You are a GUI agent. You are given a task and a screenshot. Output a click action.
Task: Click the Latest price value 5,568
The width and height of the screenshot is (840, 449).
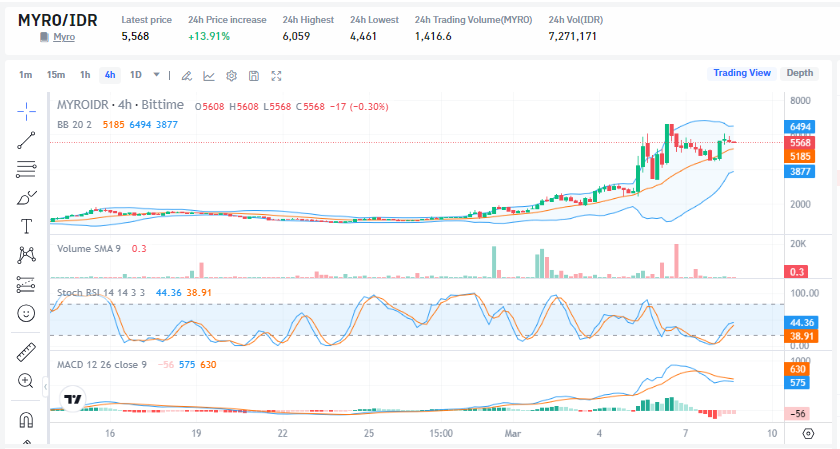(x=135, y=36)
